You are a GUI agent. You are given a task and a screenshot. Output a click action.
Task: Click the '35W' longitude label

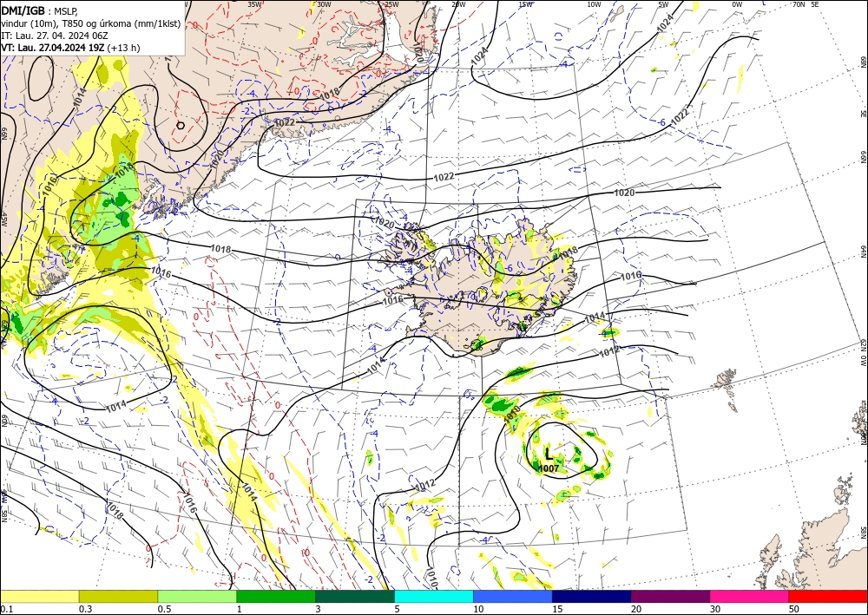[x=254, y=4]
